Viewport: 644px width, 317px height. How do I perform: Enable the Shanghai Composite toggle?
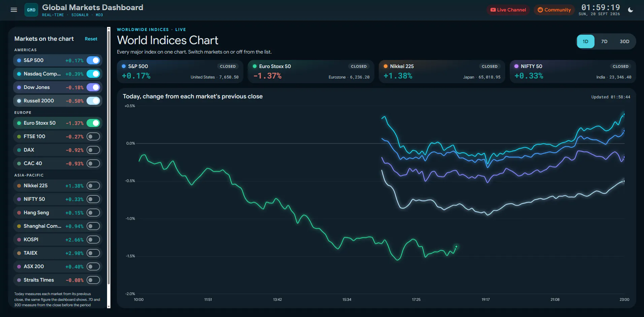pos(93,226)
